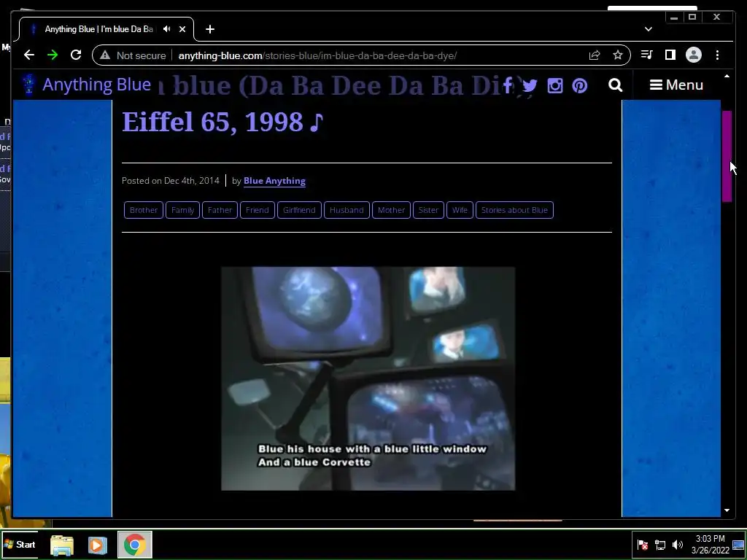Click the Chrome taskbar icon
This screenshot has width=747, height=560.
135,544
